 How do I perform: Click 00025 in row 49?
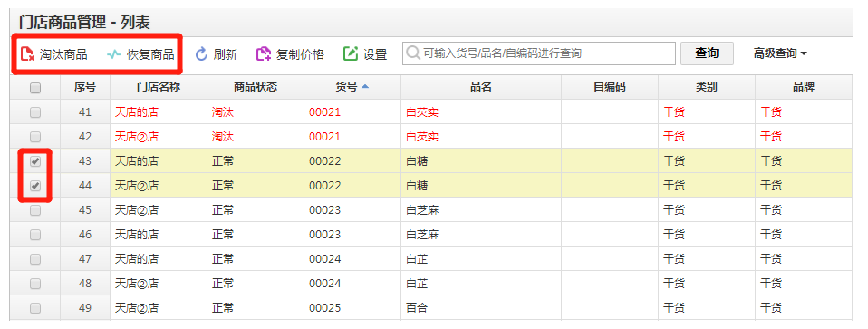point(325,308)
